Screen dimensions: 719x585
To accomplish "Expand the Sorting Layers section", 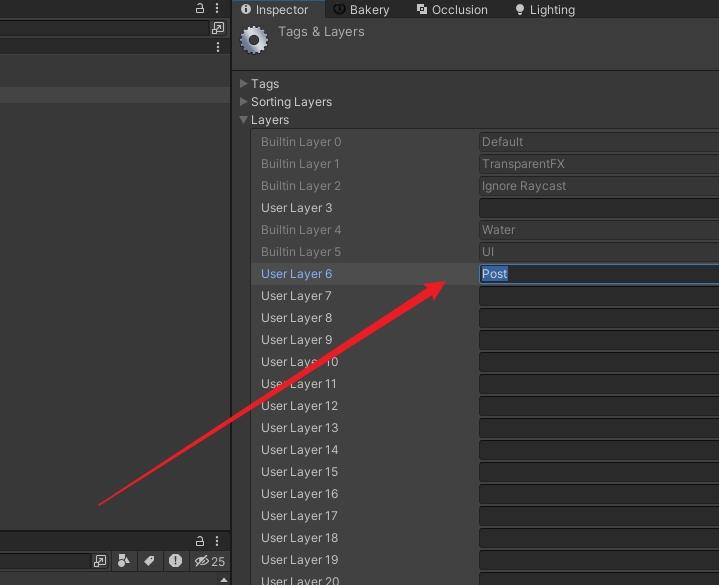I will (x=243, y=101).
